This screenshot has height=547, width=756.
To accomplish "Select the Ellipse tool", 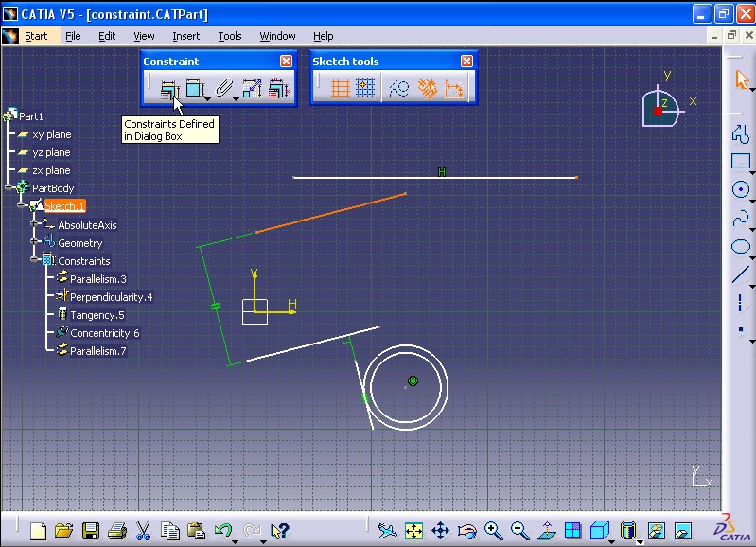I will (x=741, y=246).
